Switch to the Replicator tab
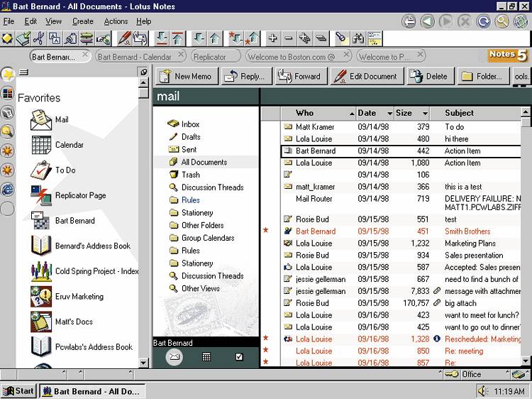 [x=216, y=56]
